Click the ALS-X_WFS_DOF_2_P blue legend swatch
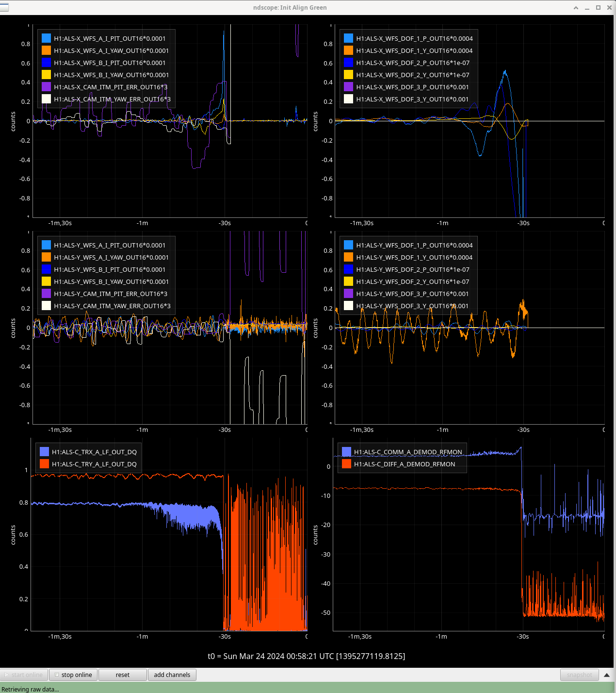 click(x=349, y=63)
